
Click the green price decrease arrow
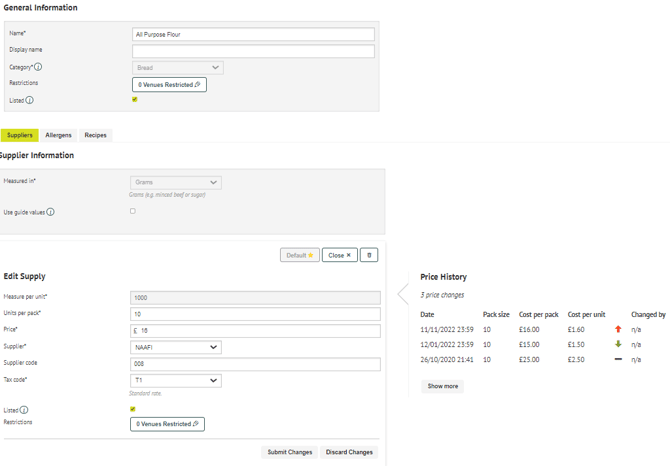point(618,344)
